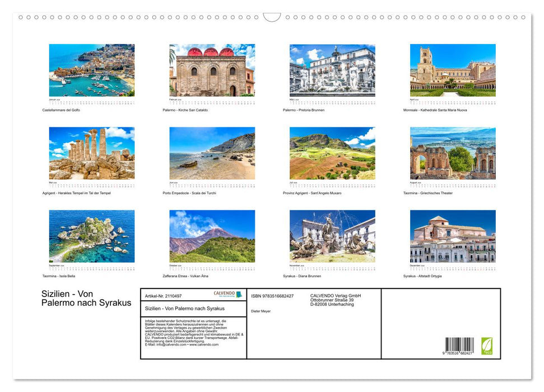Open the Monreale Kathedrale Santa Maria Nuova image
The width and height of the screenshot is (544, 392).
[453, 70]
